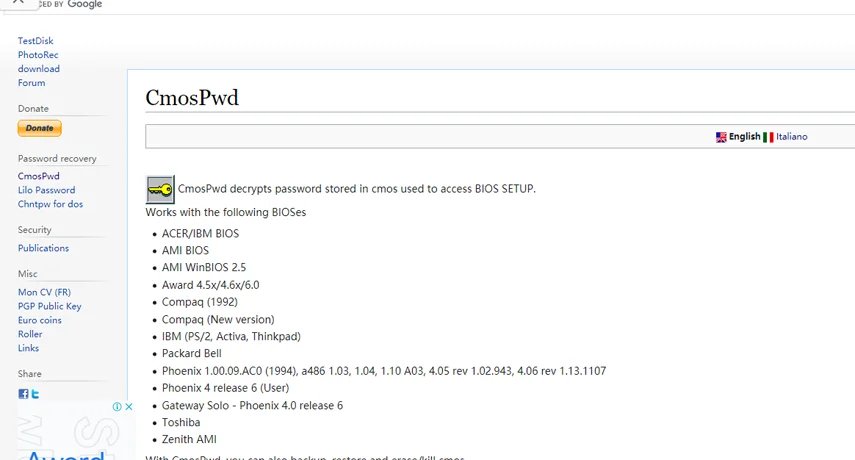Open the TestDisk sidebar link
The height and width of the screenshot is (460, 855).
click(x=34, y=41)
